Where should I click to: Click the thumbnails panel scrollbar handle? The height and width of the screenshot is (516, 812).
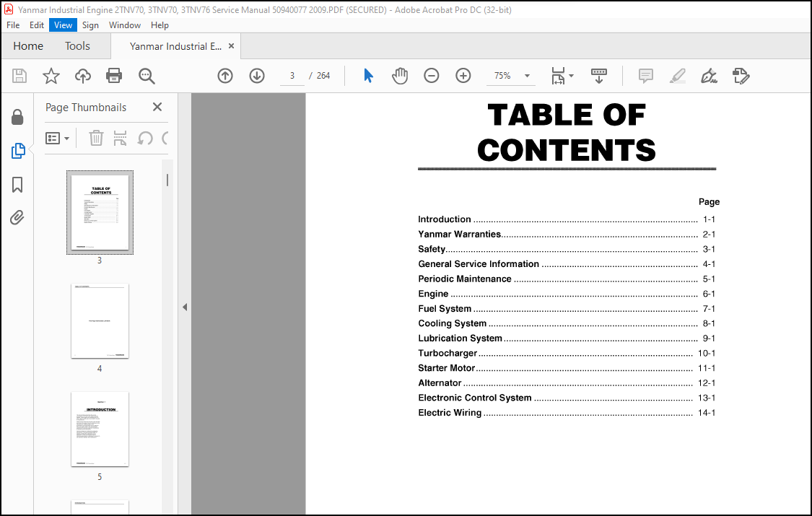click(x=167, y=180)
